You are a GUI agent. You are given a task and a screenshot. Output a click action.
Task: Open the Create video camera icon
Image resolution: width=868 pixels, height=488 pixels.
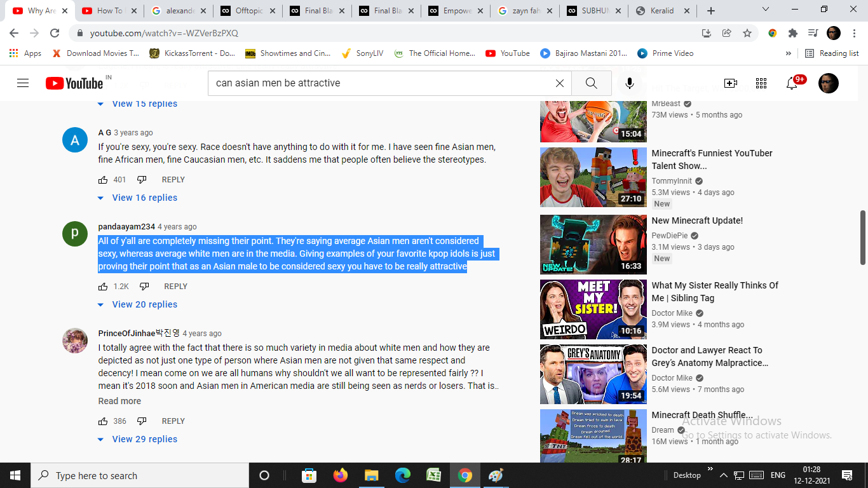pos(731,83)
